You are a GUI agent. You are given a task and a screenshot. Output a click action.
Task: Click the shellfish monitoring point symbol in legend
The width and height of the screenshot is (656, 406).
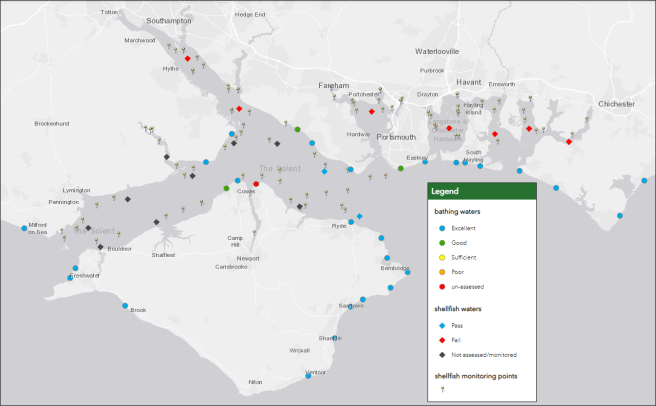[443, 391]
